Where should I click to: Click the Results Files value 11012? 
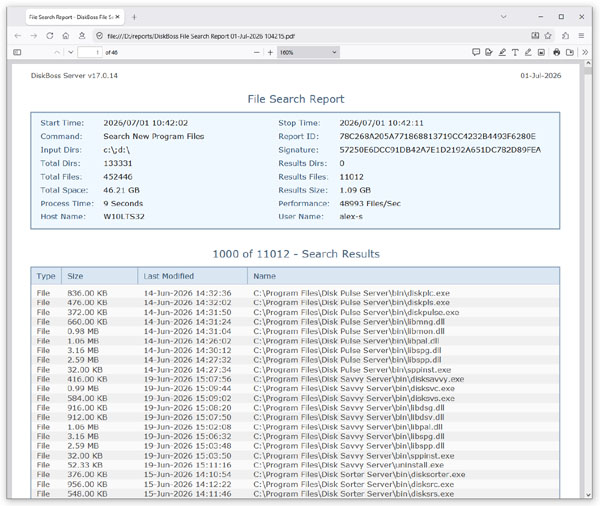[x=351, y=177]
